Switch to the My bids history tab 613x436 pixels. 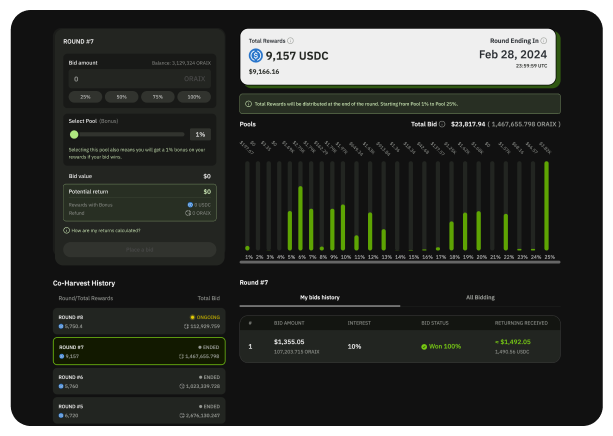coord(320,298)
